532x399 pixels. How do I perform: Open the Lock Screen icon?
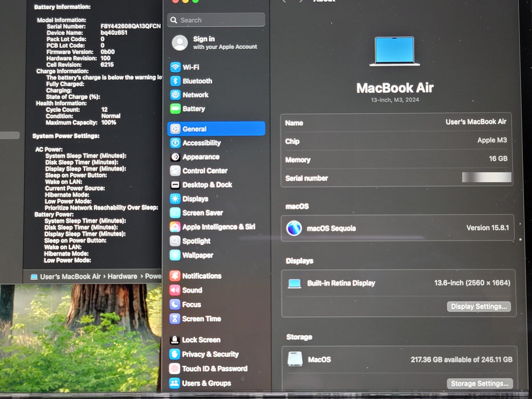174,340
